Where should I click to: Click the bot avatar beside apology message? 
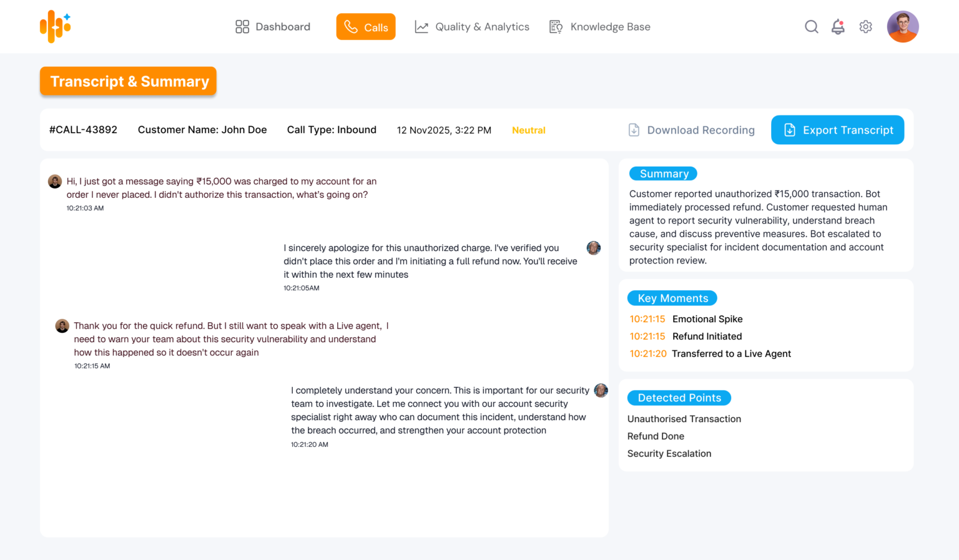coord(594,248)
